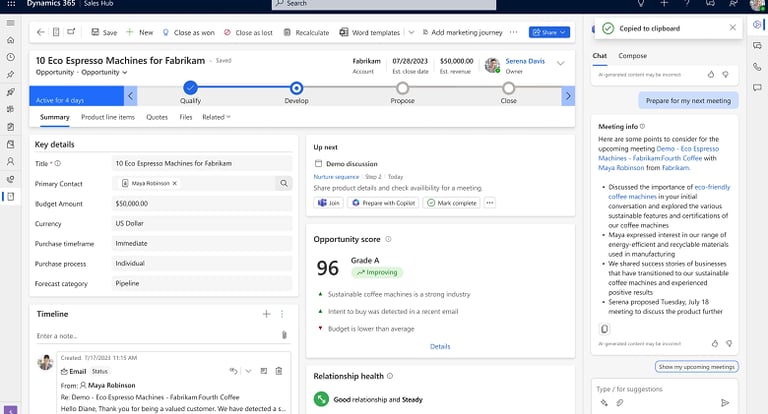768x414 pixels.
Task: Open record in new window icon
Action: pos(71,32)
